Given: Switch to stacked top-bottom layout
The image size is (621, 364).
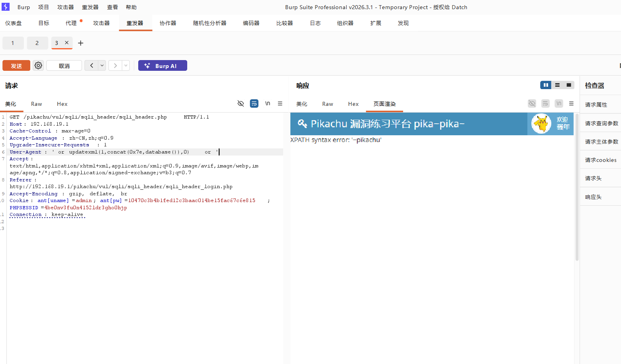Looking at the screenshot, I should [x=557, y=85].
